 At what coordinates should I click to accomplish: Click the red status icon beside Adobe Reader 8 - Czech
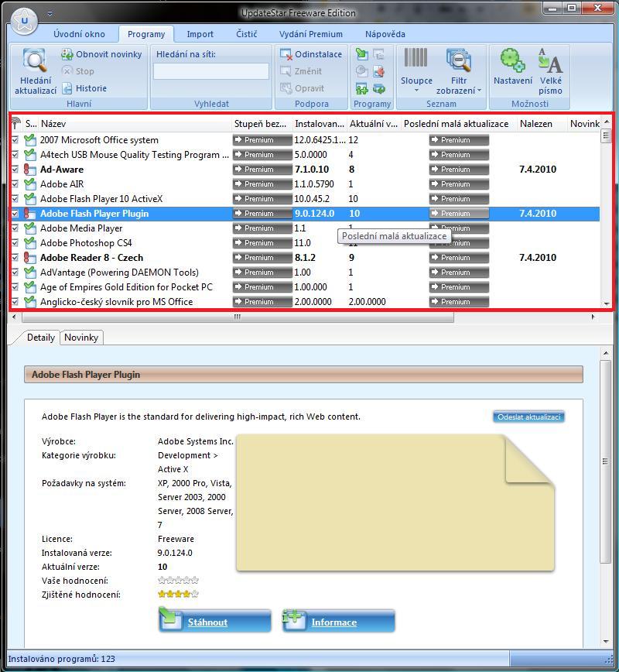[29, 258]
